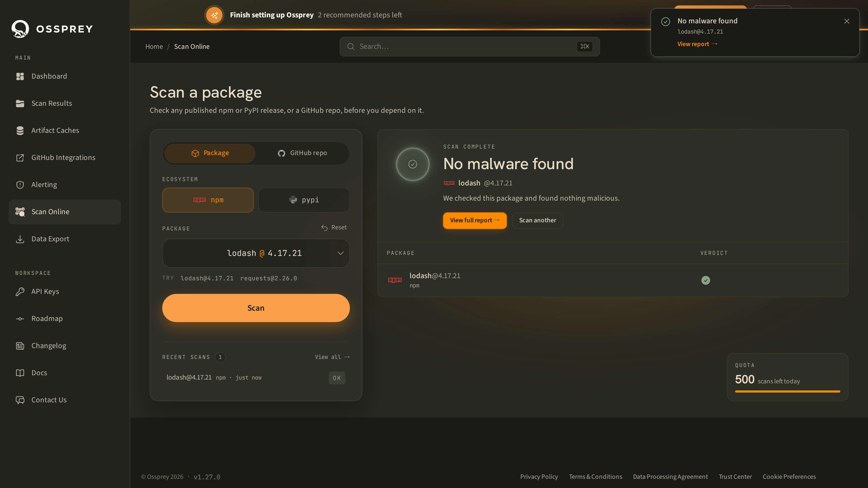The image size is (868, 488).
Task: Open the Dashboard icon in sidebar
Action: pos(20,76)
